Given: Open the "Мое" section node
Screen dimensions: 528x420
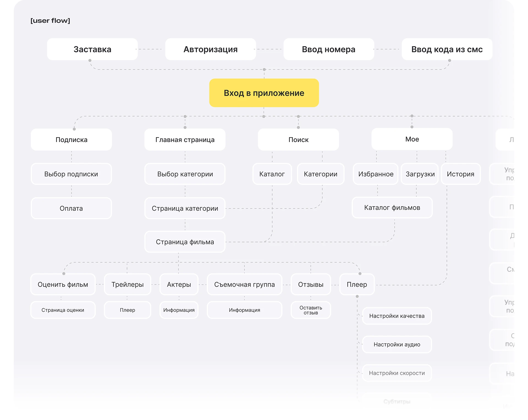Looking at the screenshot, I should tap(412, 139).
